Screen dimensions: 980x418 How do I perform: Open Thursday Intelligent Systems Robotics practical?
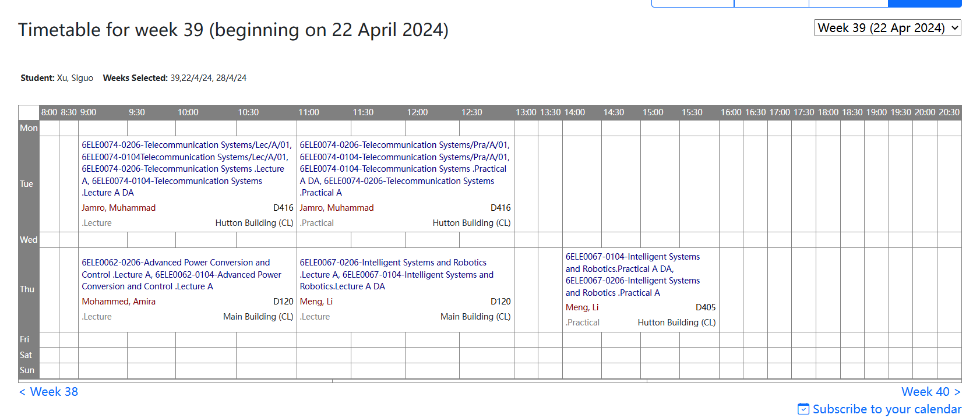pos(633,274)
